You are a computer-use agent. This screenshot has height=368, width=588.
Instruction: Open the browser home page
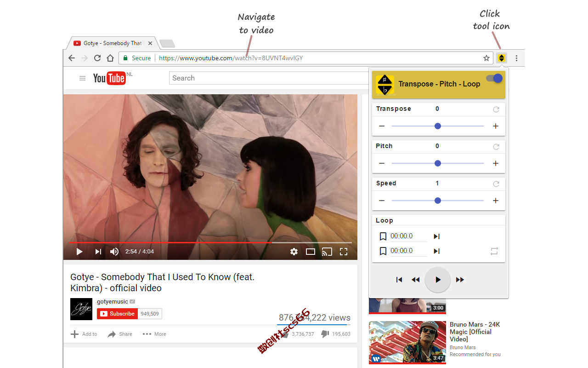pos(110,58)
